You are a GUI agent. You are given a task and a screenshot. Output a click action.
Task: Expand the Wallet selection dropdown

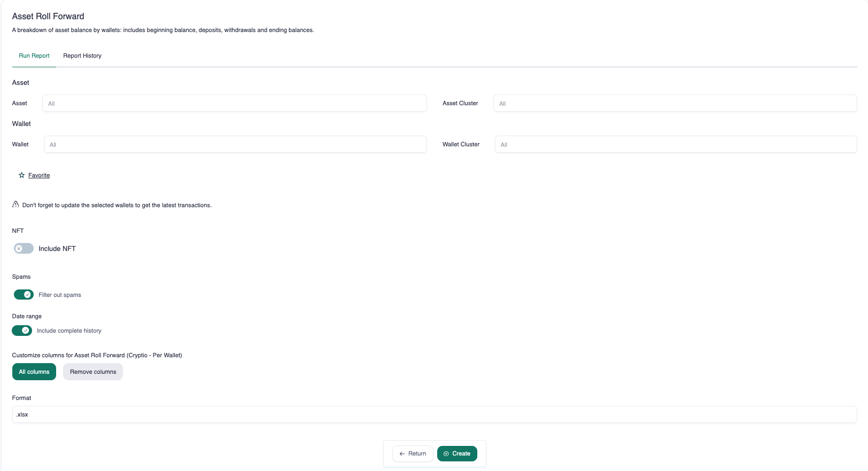click(235, 145)
